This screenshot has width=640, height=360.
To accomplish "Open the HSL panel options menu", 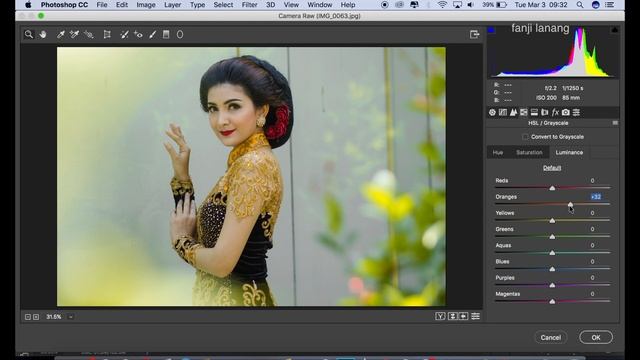I will 615,123.
